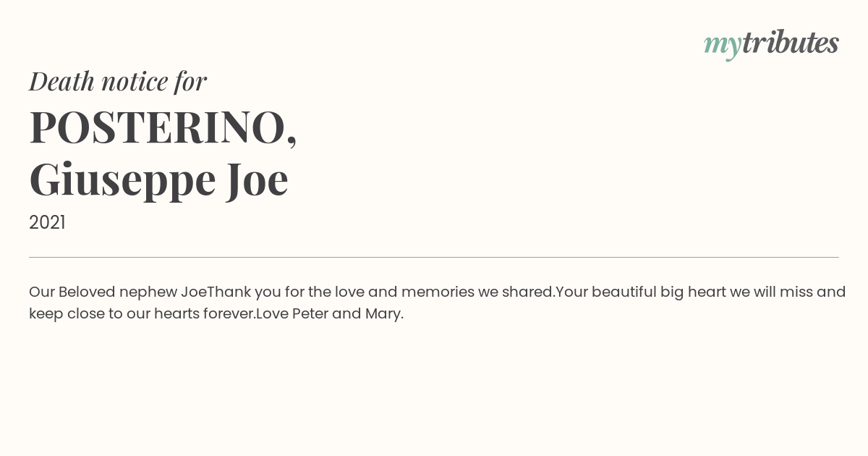Click the word "Giuseppe" in the title

(123, 181)
